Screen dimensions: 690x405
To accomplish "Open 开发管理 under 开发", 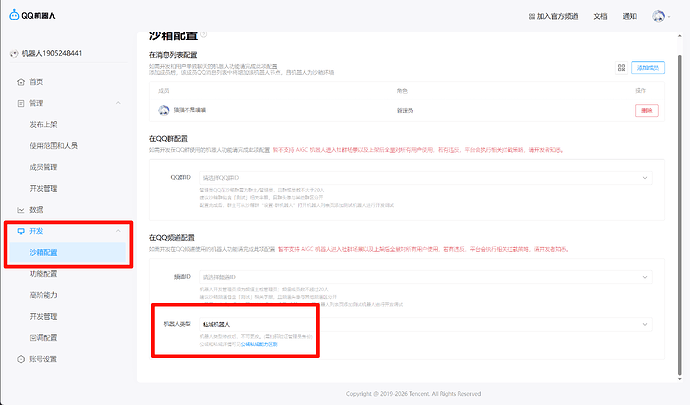I will [x=43, y=317].
